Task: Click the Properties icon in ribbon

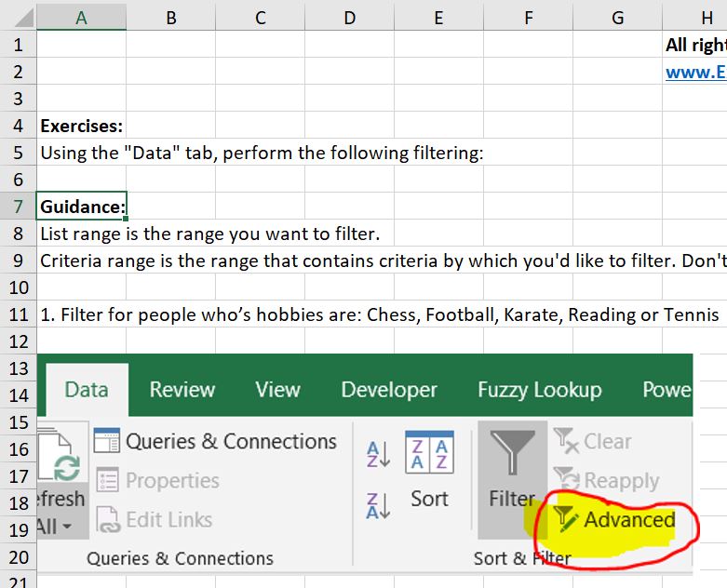Action: pyautogui.click(x=108, y=481)
